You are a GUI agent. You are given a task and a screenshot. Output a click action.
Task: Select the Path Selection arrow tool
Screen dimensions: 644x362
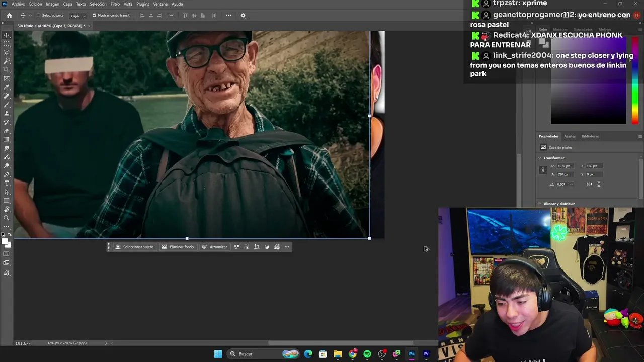7,192
